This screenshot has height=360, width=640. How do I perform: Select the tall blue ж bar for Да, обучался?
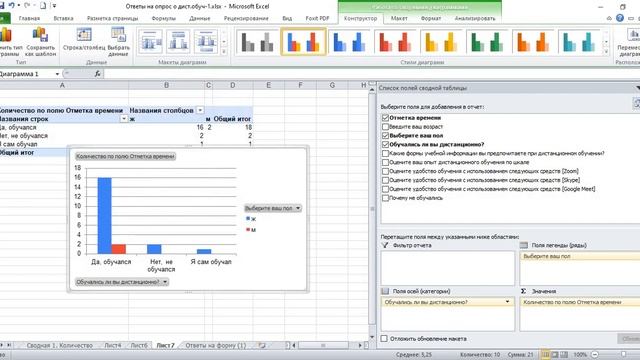(104, 216)
